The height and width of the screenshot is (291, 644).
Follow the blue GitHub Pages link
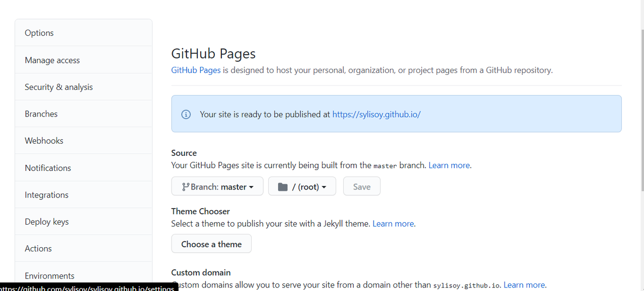pyautogui.click(x=196, y=70)
